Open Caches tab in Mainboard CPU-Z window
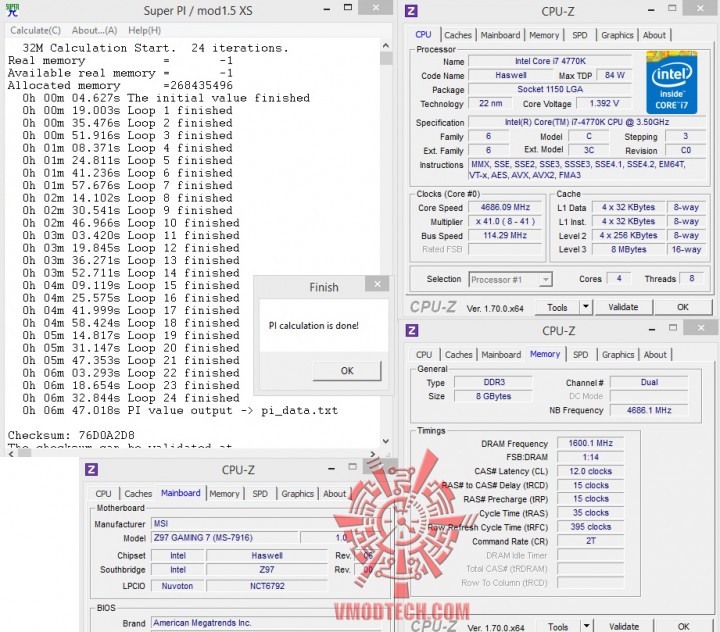 click(138, 494)
